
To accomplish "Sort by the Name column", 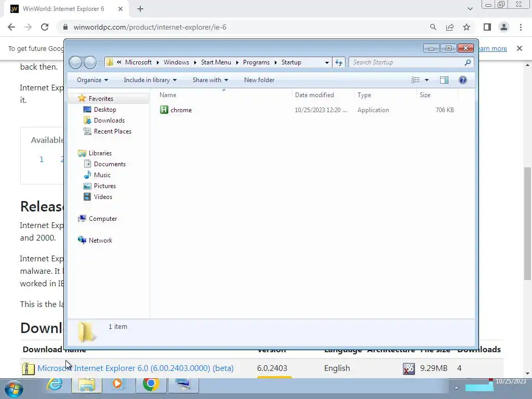I will point(224,95).
